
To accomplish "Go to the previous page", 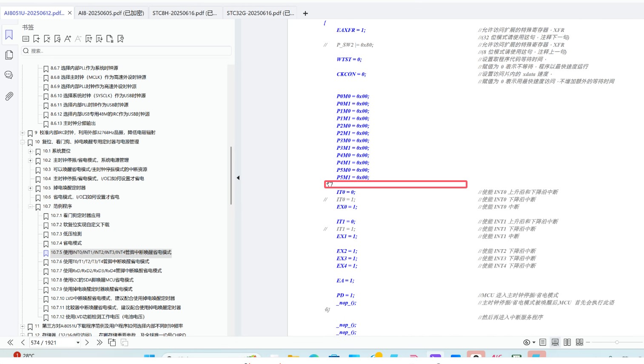I will 23,342.
